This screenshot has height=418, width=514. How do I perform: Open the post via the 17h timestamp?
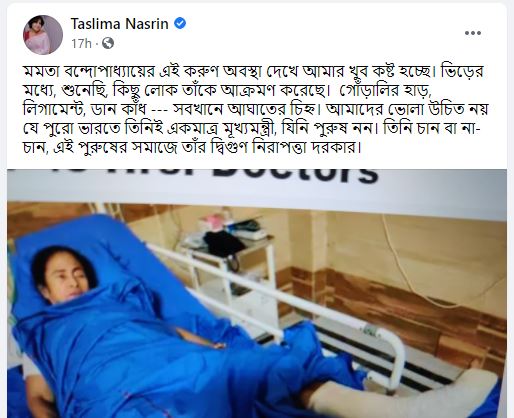[81, 44]
